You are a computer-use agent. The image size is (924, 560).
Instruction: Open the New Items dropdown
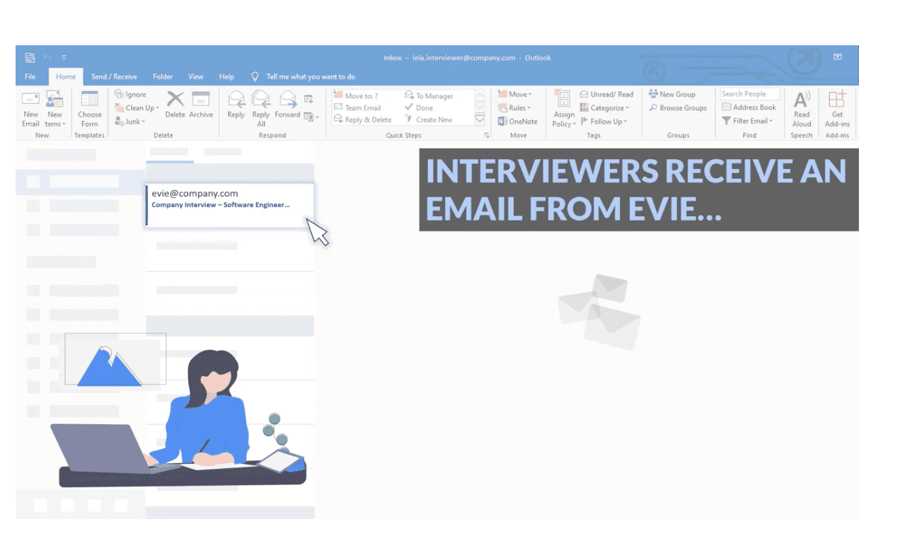click(x=54, y=109)
